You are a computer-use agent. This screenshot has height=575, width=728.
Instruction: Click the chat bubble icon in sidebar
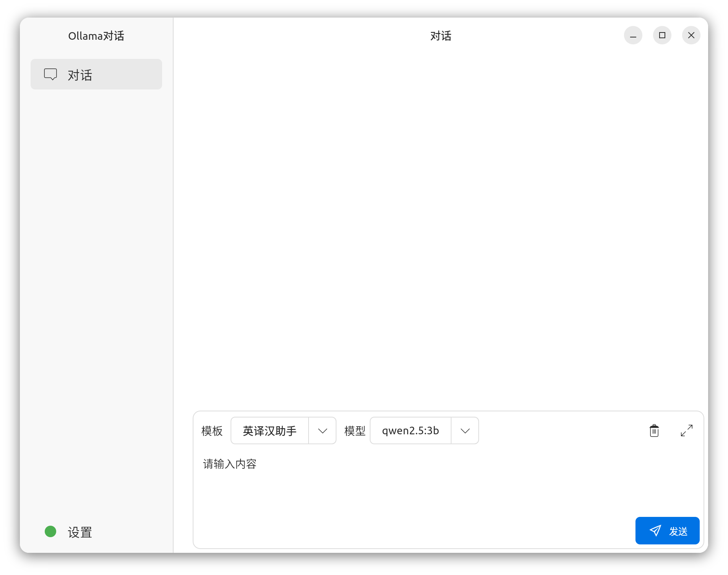pos(50,74)
